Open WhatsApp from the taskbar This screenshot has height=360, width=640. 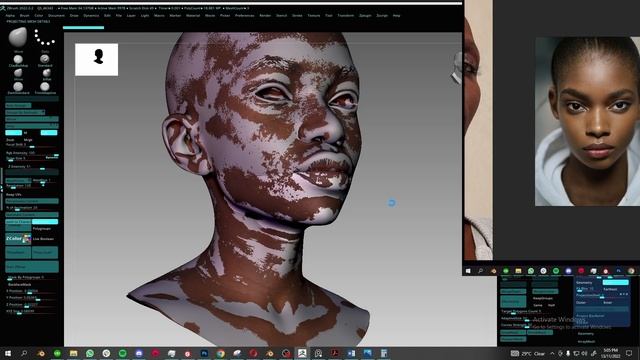coord(90,353)
